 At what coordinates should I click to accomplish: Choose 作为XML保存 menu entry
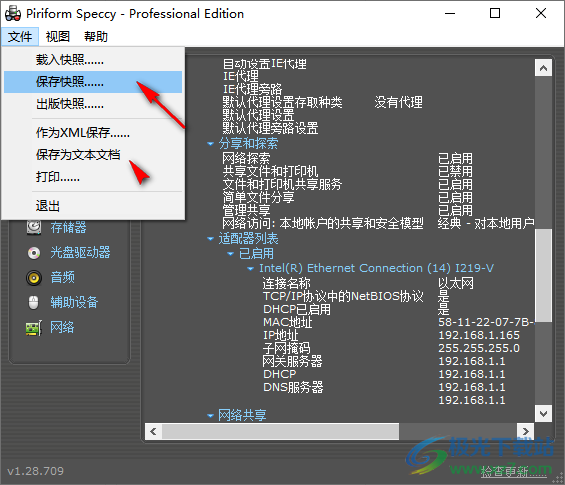tap(93, 133)
